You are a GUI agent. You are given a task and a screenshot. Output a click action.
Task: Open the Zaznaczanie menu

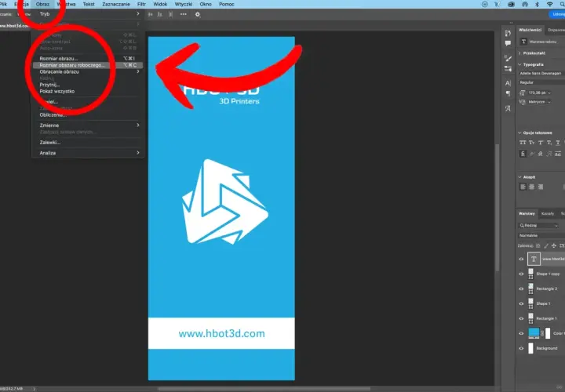pyautogui.click(x=116, y=5)
